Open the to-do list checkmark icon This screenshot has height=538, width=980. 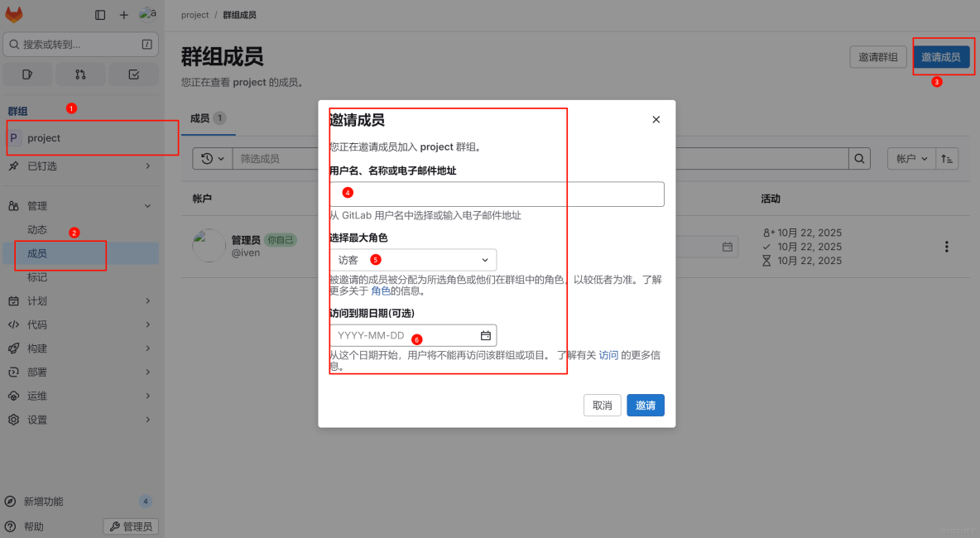[x=133, y=74]
